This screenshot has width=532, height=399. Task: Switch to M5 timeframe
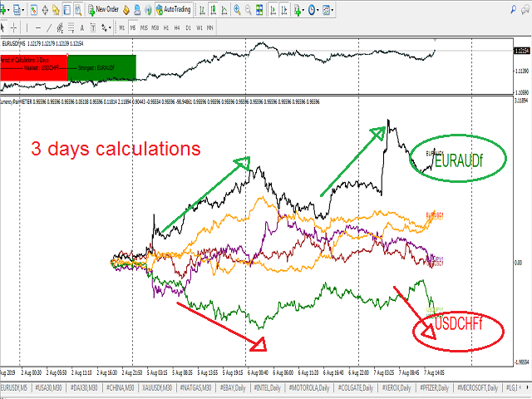(x=133, y=27)
